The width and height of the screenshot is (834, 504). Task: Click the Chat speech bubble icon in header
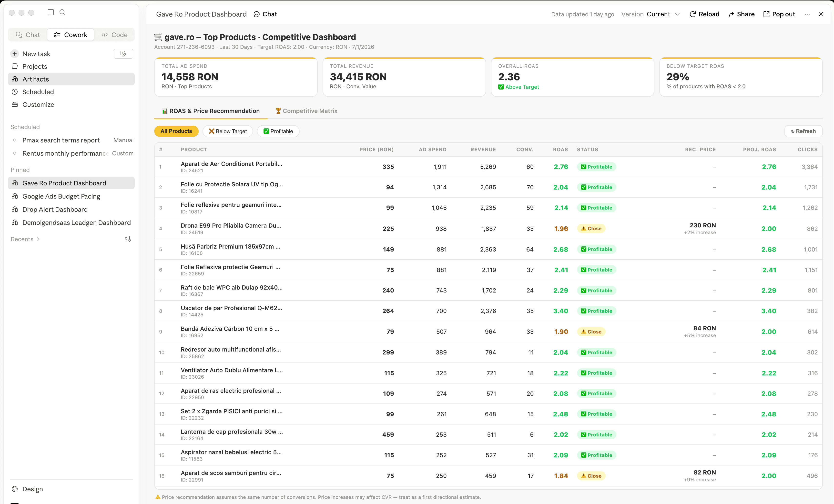click(256, 14)
